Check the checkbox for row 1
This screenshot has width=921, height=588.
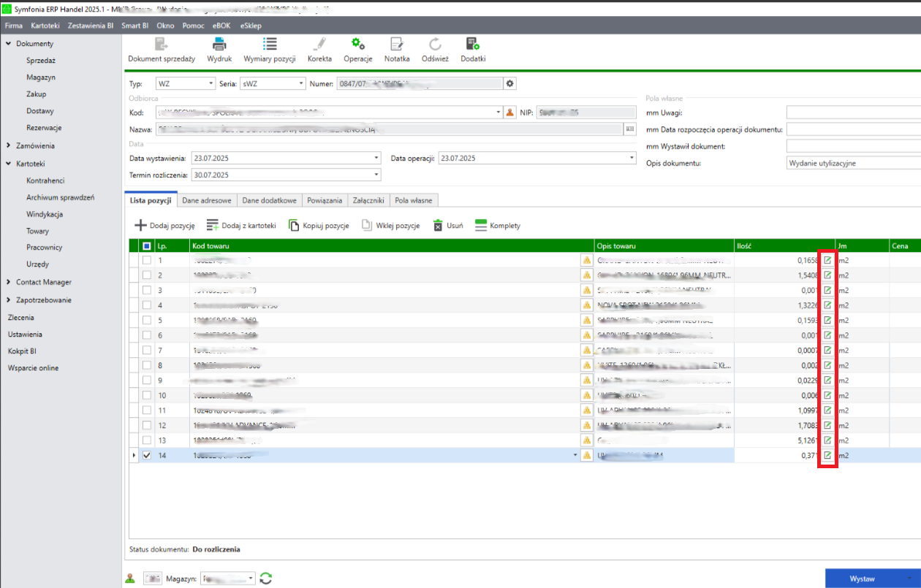click(x=147, y=260)
